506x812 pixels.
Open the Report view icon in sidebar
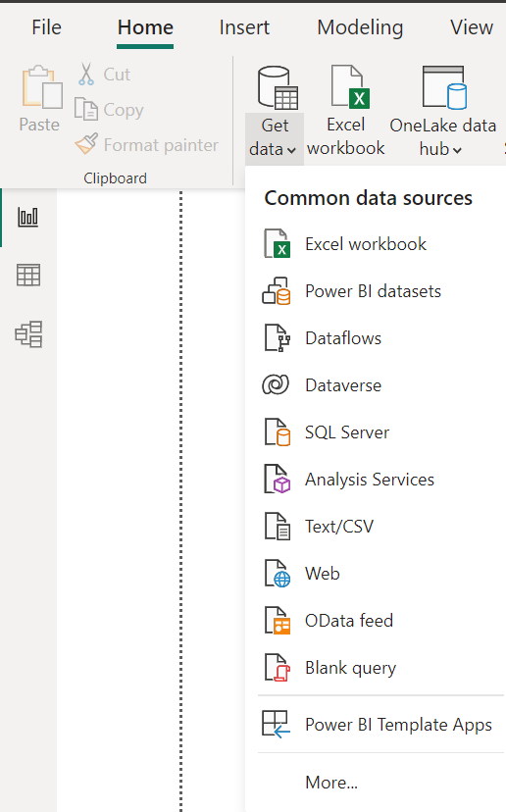(28, 217)
